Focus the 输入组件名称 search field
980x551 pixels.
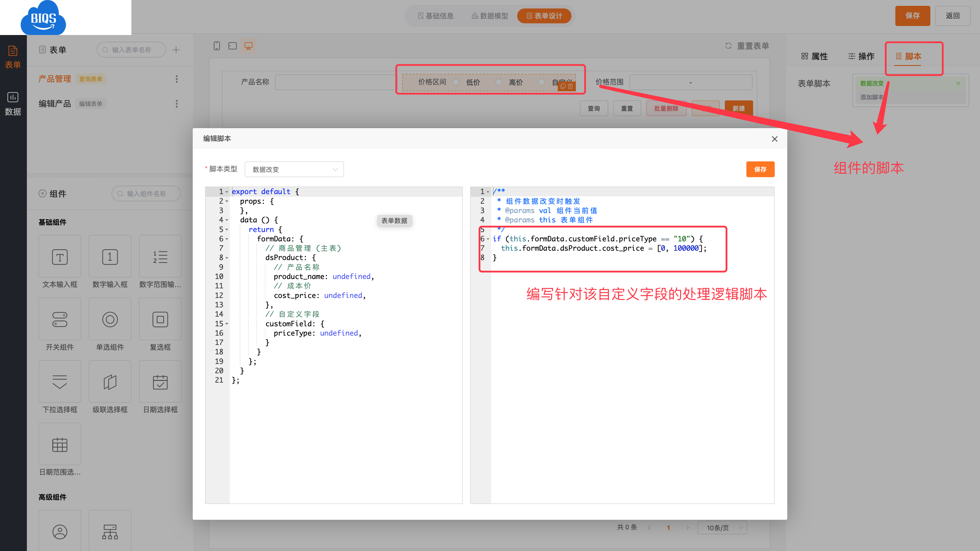pyautogui.click(x=146, y=193)
